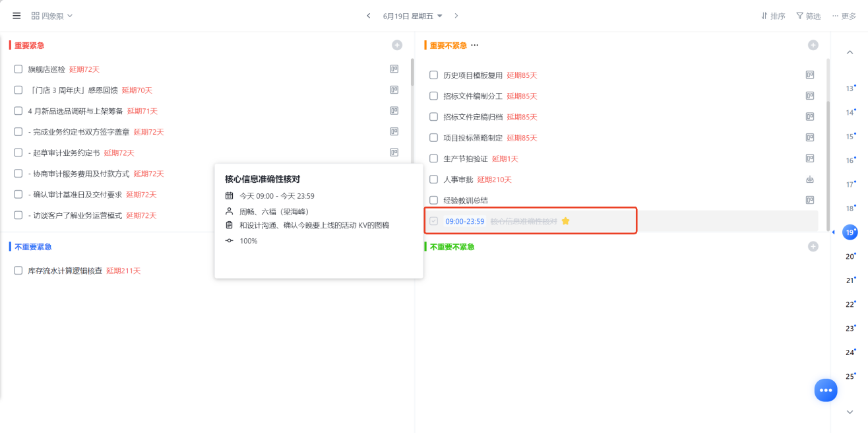Click the 筛选 filter button
The width and height of the screenshot is (868, 433).
[x=808, y=16]
